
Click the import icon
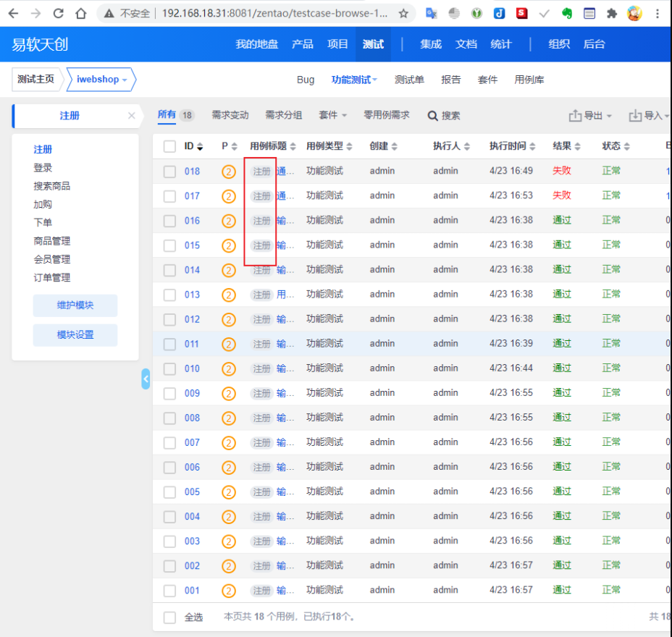coord(635,116)
